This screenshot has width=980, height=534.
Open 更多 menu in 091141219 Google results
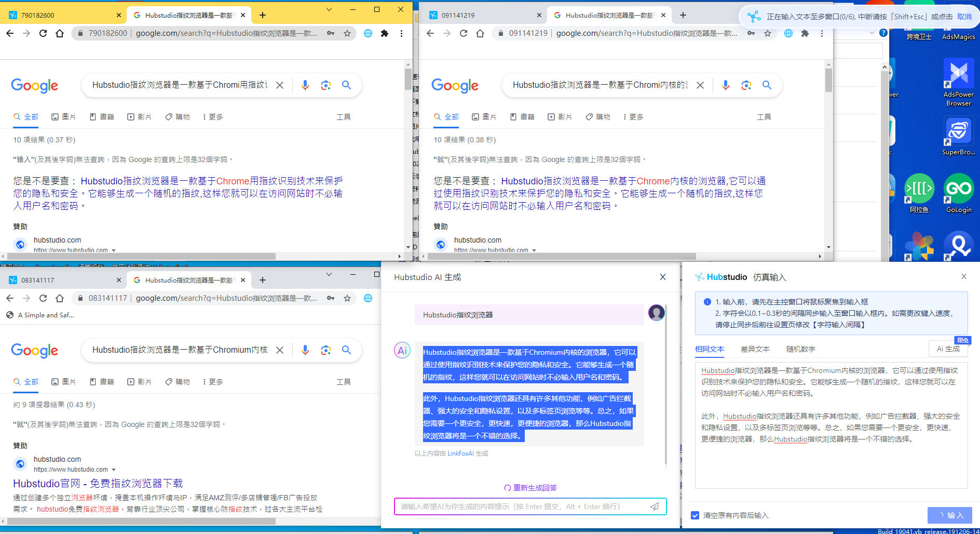pyautogui.click(x=633, y=117)
